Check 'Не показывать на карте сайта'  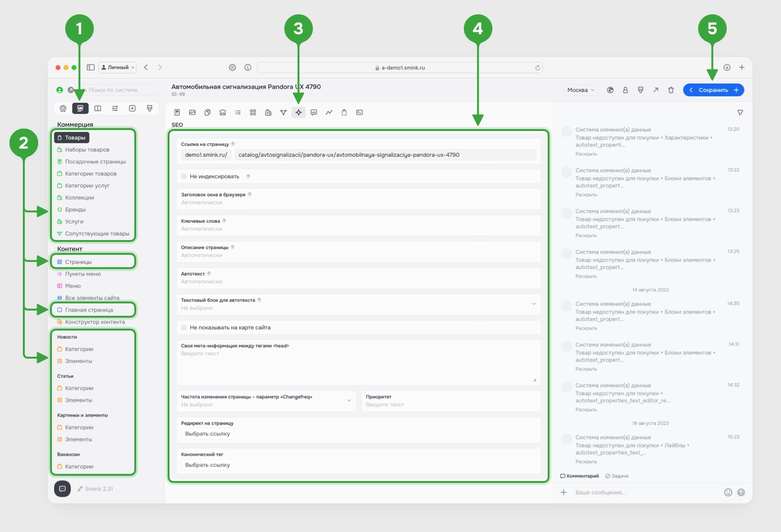(x=184, y=328)
